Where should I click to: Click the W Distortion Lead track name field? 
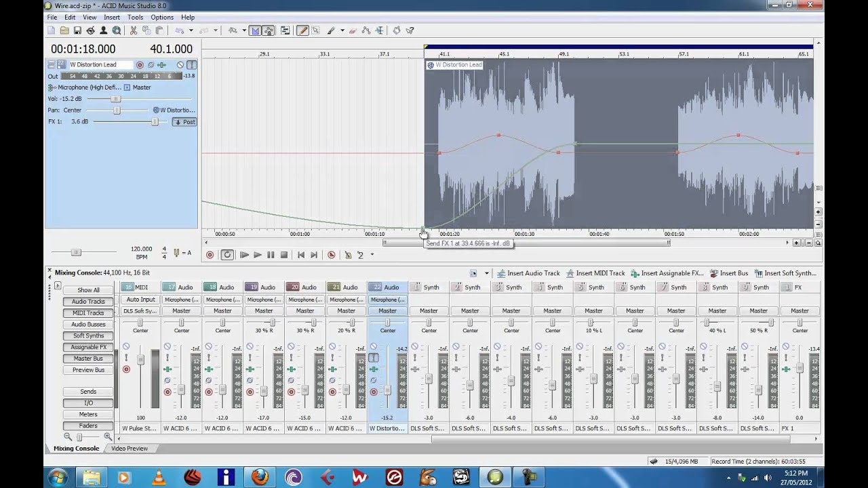[x=100, y=65]
